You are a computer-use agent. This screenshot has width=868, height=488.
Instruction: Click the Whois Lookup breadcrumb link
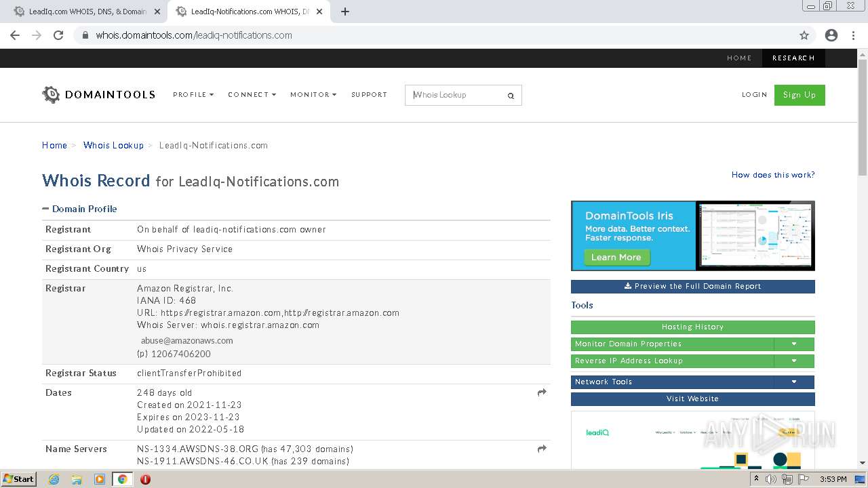coord(113,146)
